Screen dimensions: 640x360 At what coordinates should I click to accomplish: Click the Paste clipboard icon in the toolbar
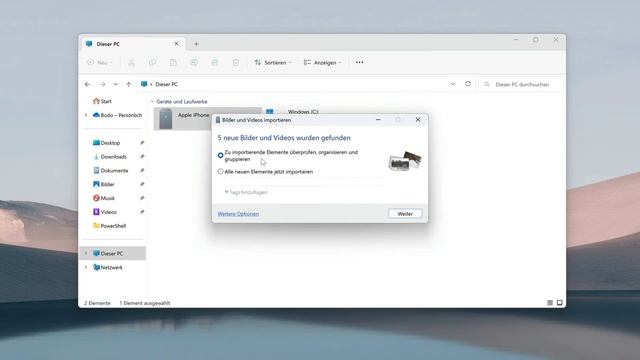(x=173, y=62)
